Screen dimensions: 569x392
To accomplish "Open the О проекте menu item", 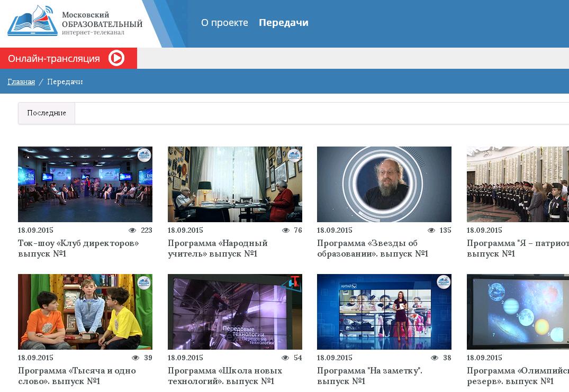I will click(224, 22).
